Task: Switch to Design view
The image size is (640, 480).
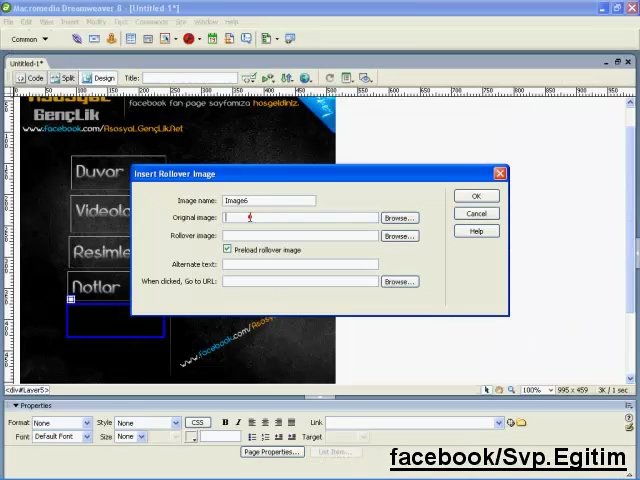Action: (98, 78)
